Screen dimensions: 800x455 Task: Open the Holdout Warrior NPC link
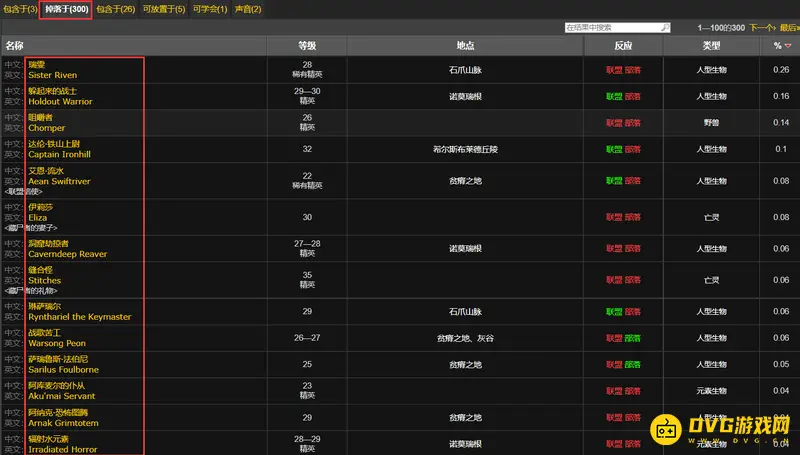(x=60, y=102)
